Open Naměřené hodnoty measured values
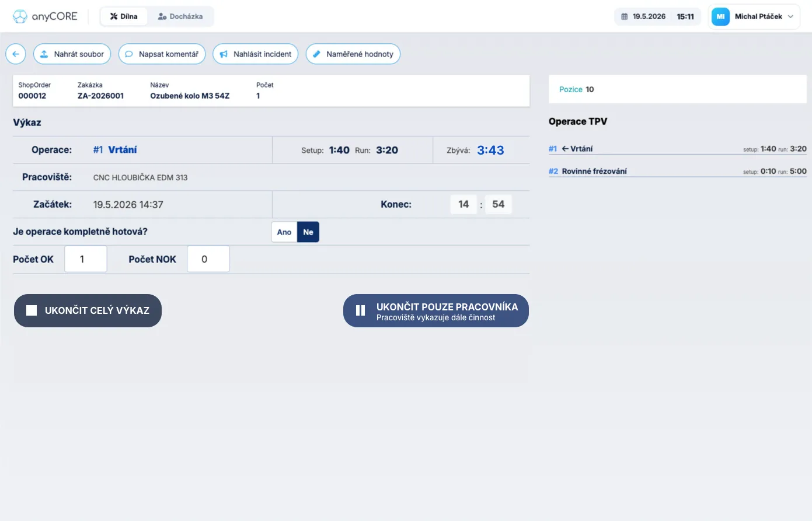This screenshot has width=812, height=521. tap(353, 54)
